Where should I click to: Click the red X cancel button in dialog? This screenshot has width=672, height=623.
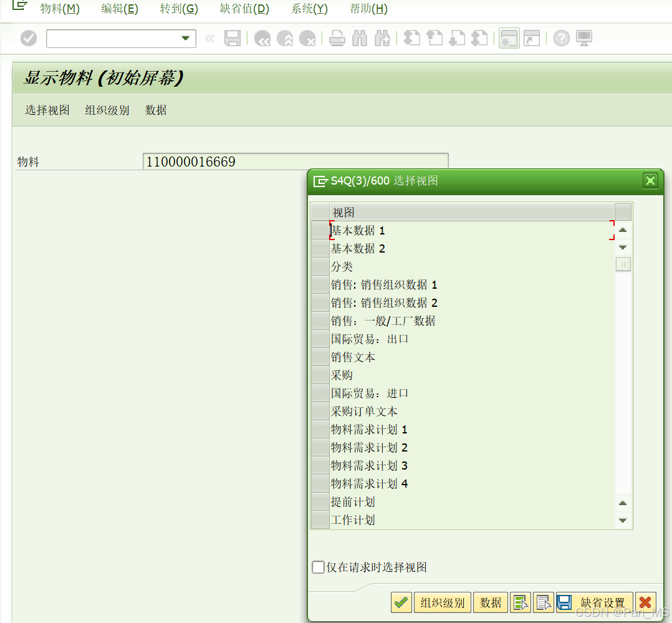[x=645, y=602]
